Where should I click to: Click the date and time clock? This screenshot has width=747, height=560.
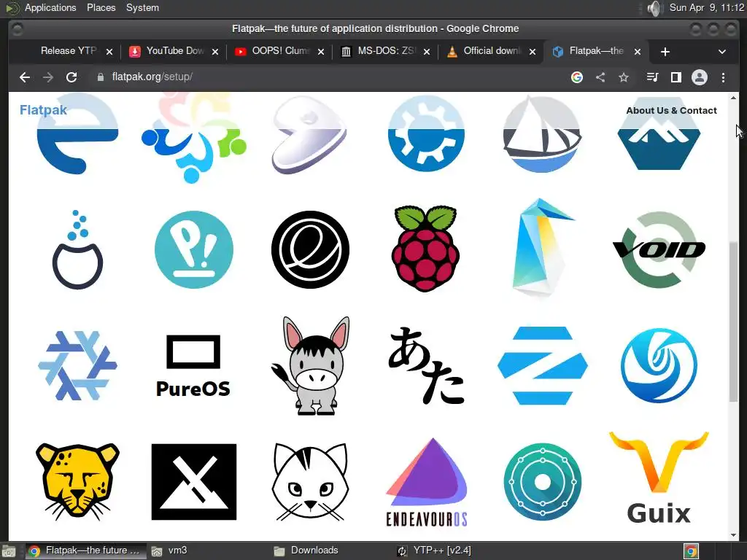pos(706,7)
